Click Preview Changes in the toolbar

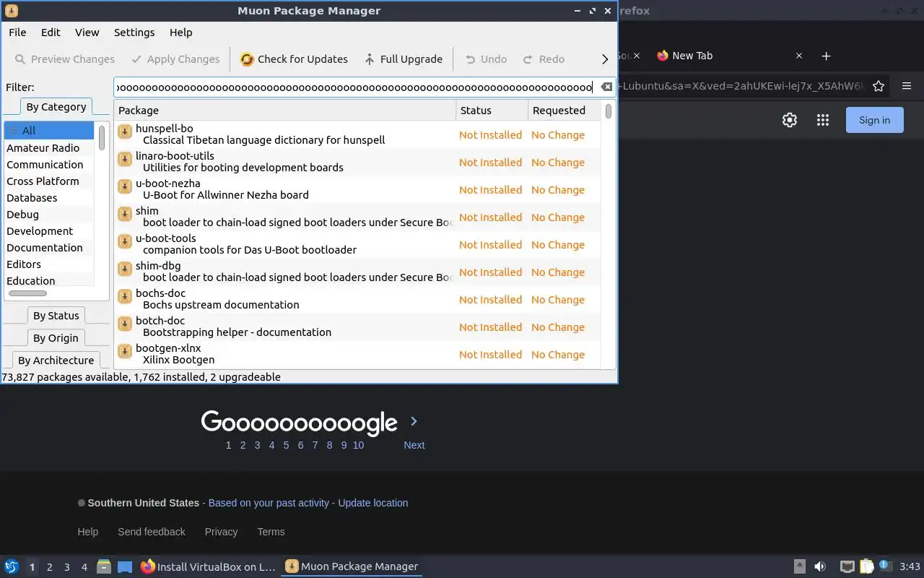64,59
